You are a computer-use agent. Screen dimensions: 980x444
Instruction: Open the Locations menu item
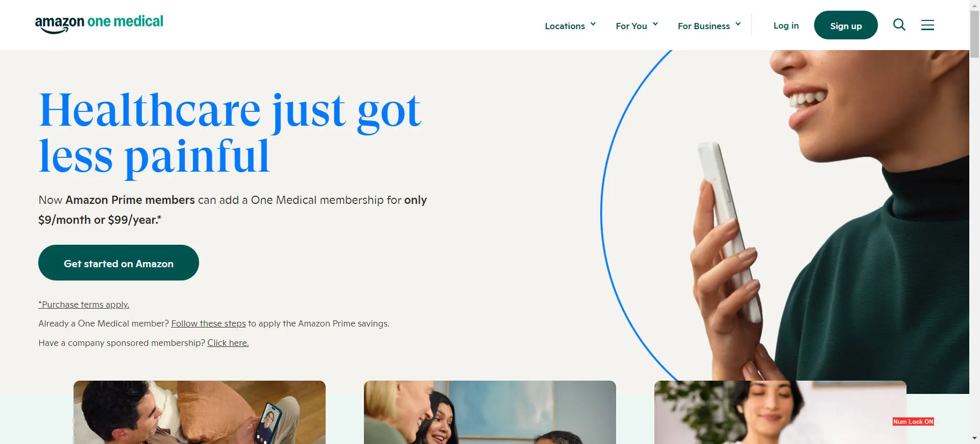point(565,26)
